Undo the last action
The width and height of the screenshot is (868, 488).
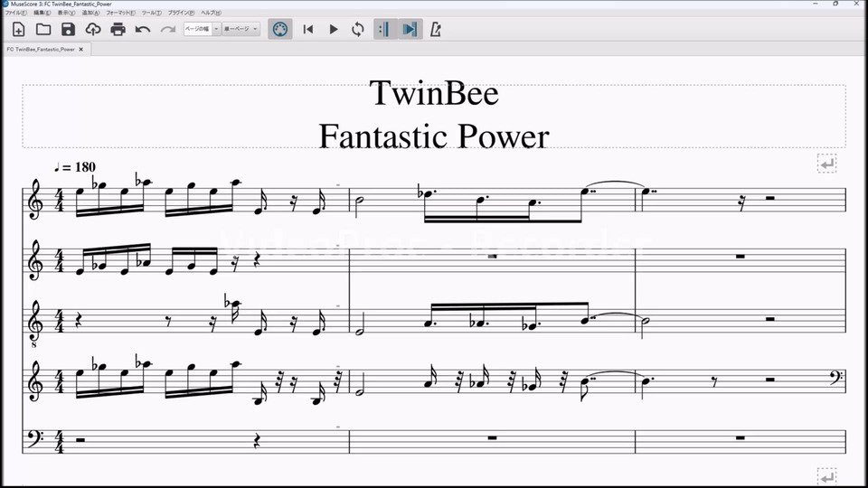pyautogui.click(x=143, y=29)
